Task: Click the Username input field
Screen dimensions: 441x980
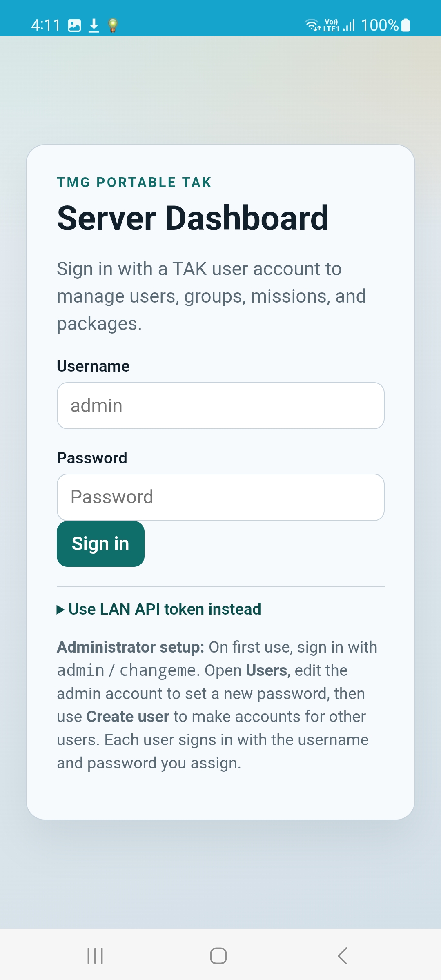Action: pos(220,405)
